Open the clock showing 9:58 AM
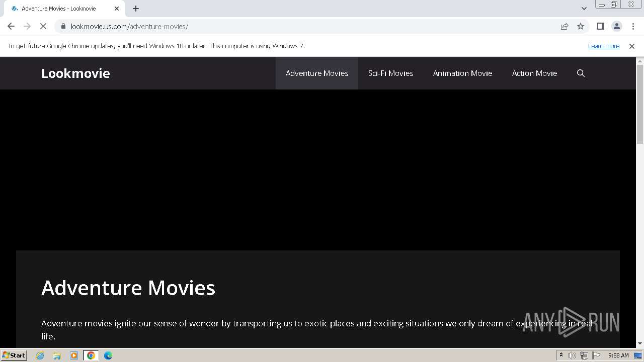644x362 pixels. click(618, 355)
